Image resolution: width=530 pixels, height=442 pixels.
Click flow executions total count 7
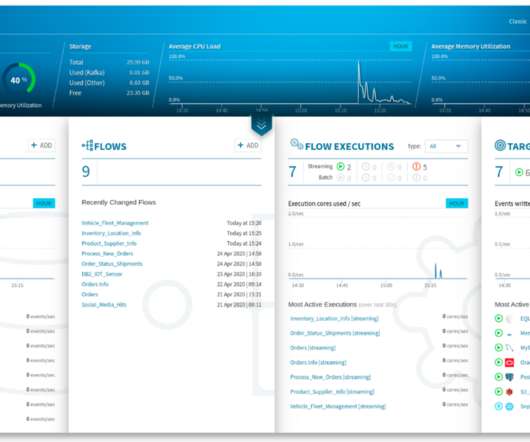pos(292,172)
